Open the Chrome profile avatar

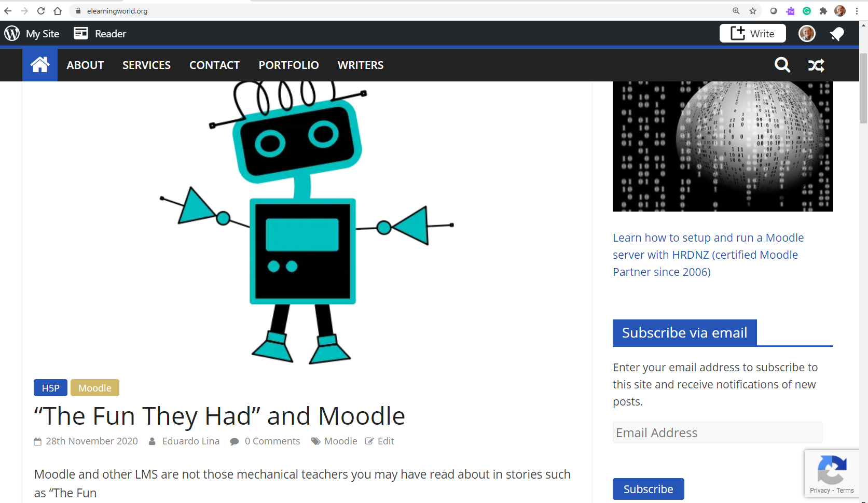click(x=840, y=11)
